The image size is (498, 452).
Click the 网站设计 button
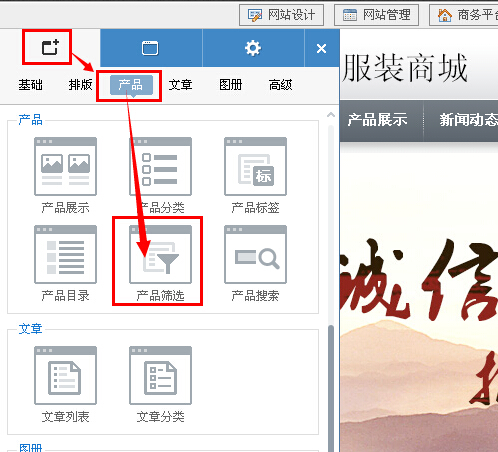point(281,15)
